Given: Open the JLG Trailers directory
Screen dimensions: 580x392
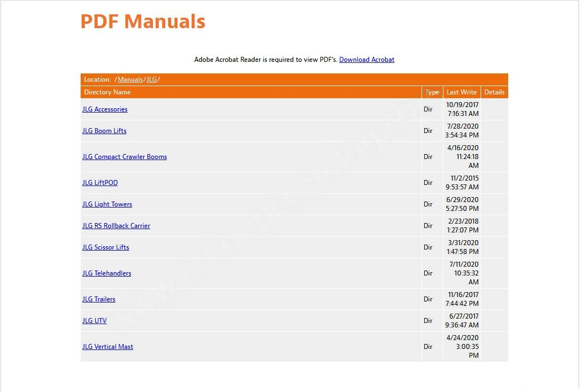Looking at the screenshot, I should pos(99,299).
